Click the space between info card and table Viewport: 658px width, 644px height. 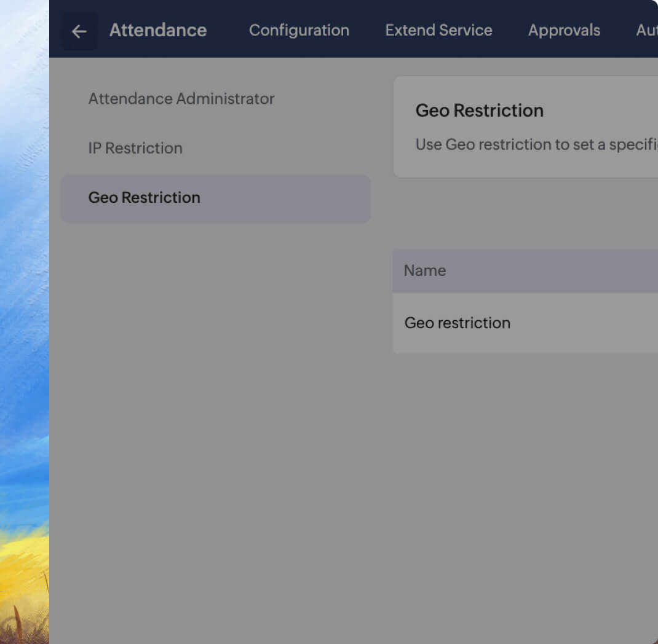[523, 213]
